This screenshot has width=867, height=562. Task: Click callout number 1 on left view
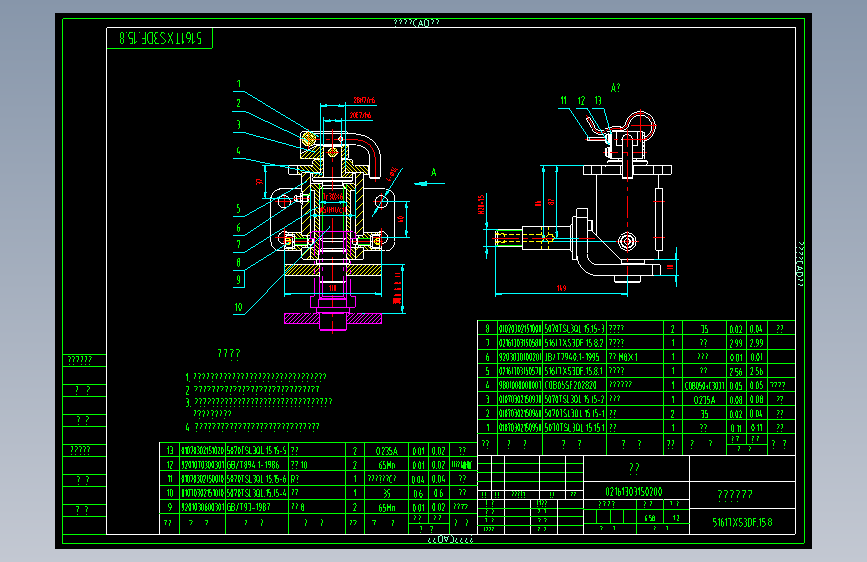(x=239, y=84)
